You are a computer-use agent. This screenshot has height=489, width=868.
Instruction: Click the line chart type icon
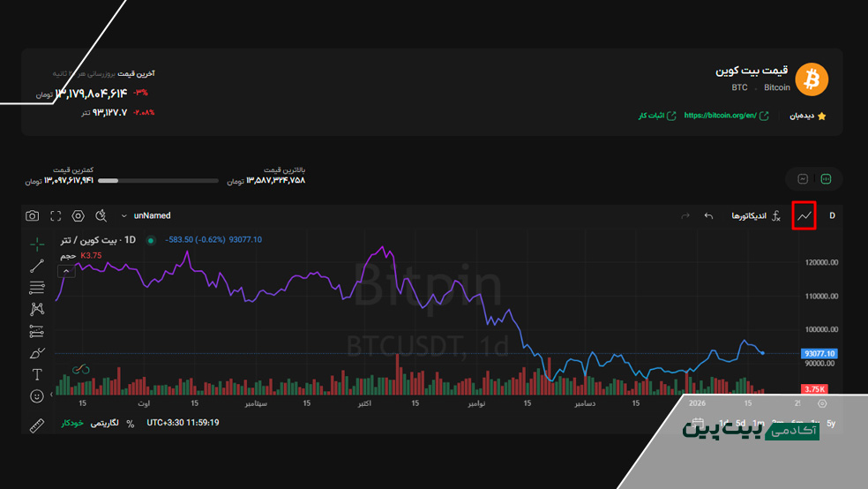coord(804,215)
